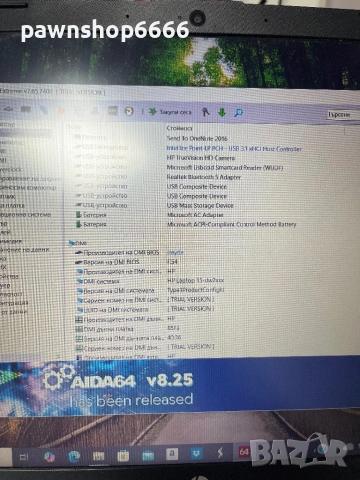Click into the 'Търсене' search field
Viewport: 360px width, 480px height.
(x=343, y=115)
